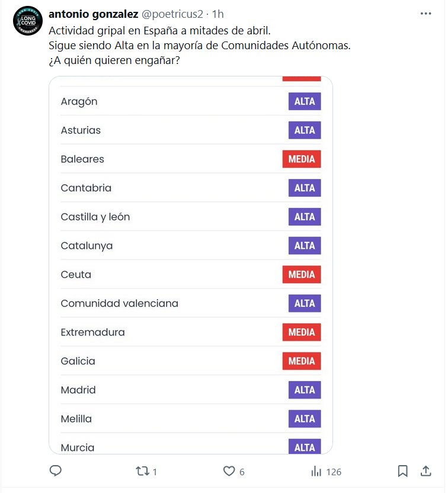Screen dimensions: 448x493
Task: Click the reply speech bubble icon
Action: coord(56,471)
